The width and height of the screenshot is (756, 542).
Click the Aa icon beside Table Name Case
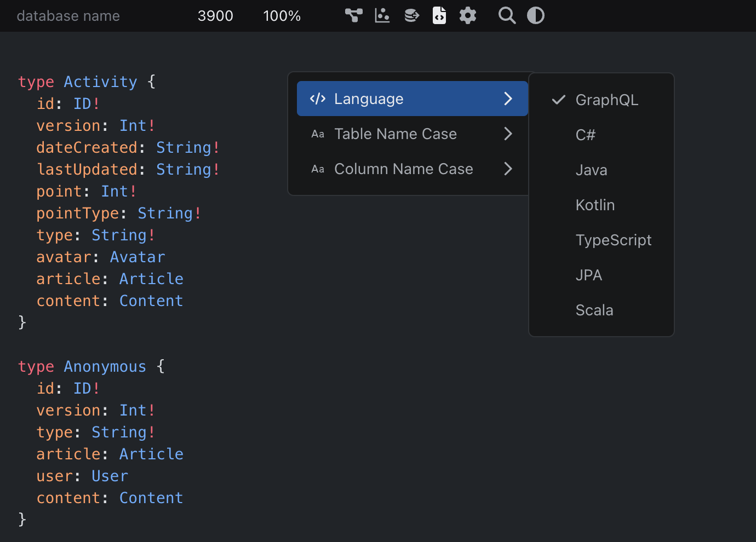(x=318, y=134)
